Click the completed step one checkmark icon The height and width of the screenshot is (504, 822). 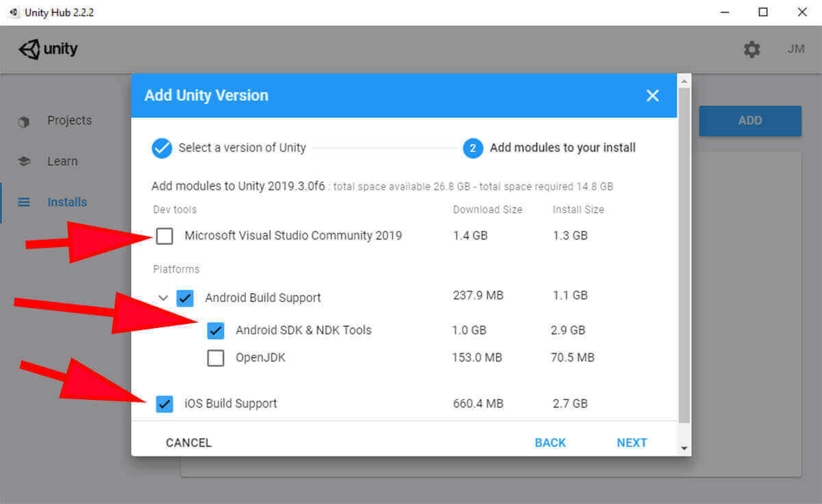coord(162,148)
